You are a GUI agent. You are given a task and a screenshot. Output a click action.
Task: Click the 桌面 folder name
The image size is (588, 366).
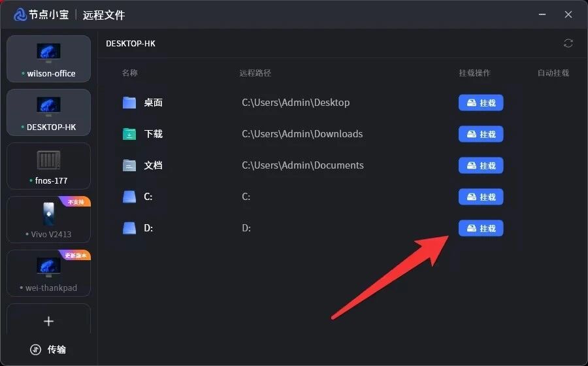pyautogui.click(x=153, y=103)
